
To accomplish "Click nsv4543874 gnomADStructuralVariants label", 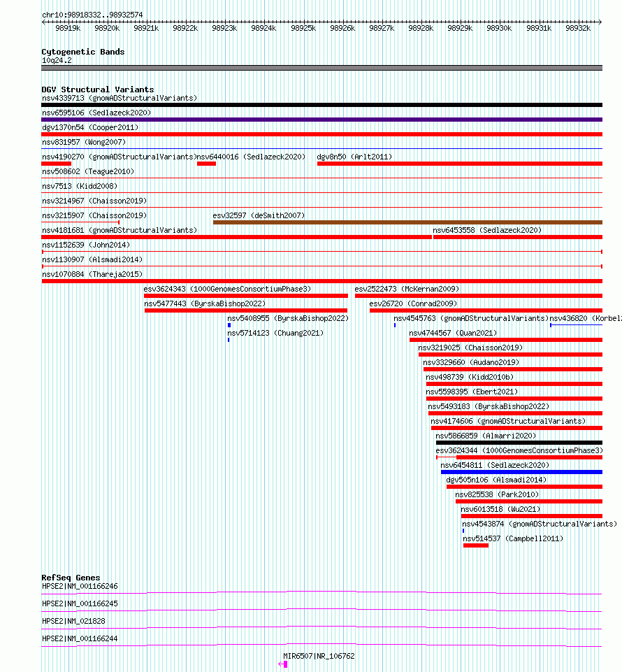I will (540, 524).
